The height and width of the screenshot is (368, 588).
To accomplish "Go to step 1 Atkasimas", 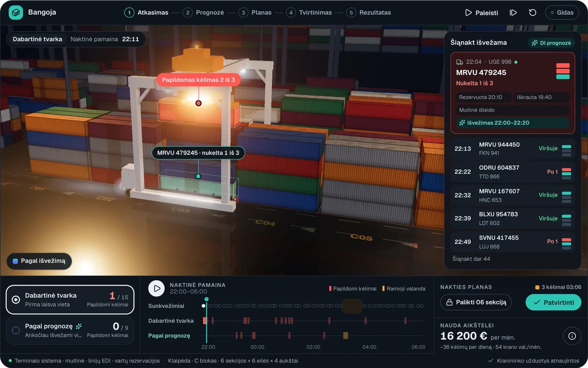I will (147, 13).
